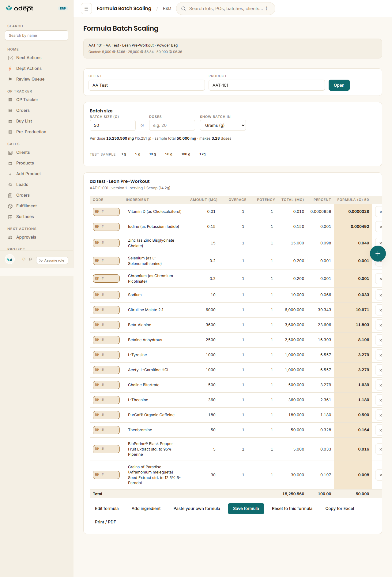Click the Buy List icon

pyautogui.click(x=10, y=121)
